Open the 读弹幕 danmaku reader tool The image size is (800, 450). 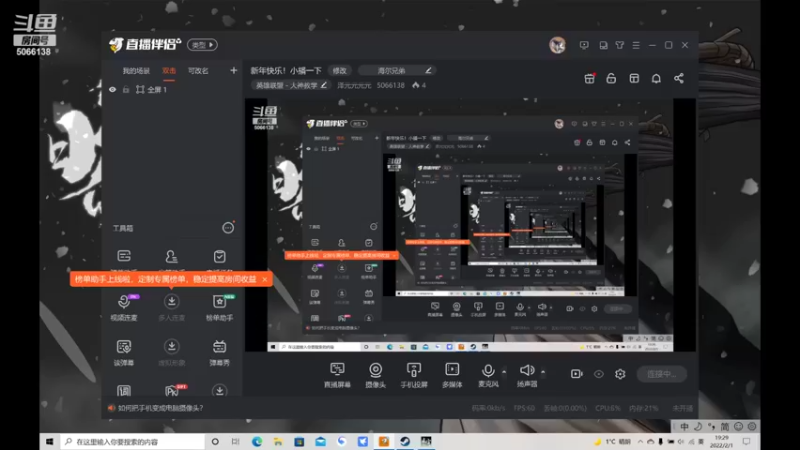click(124, 352)
